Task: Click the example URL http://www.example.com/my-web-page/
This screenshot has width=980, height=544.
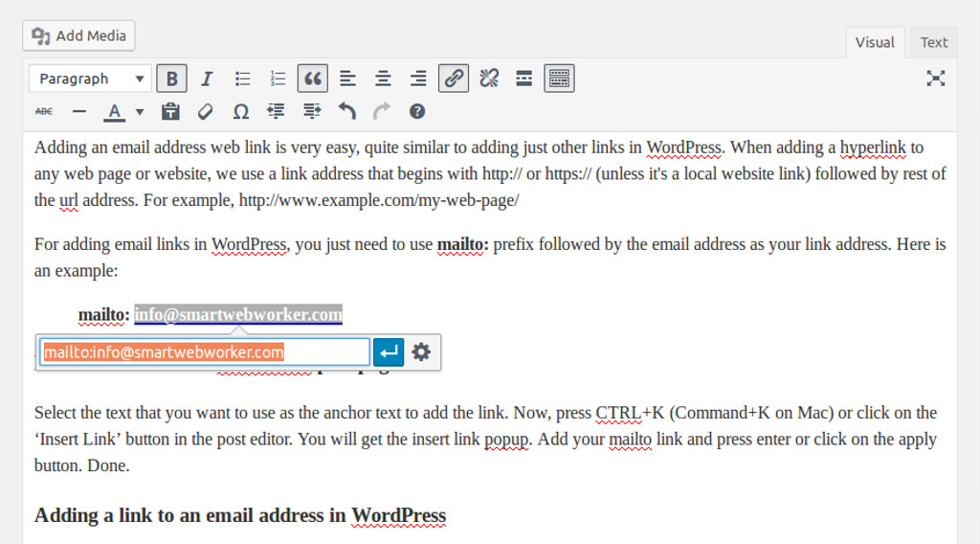Action: (x=379, y=200)
